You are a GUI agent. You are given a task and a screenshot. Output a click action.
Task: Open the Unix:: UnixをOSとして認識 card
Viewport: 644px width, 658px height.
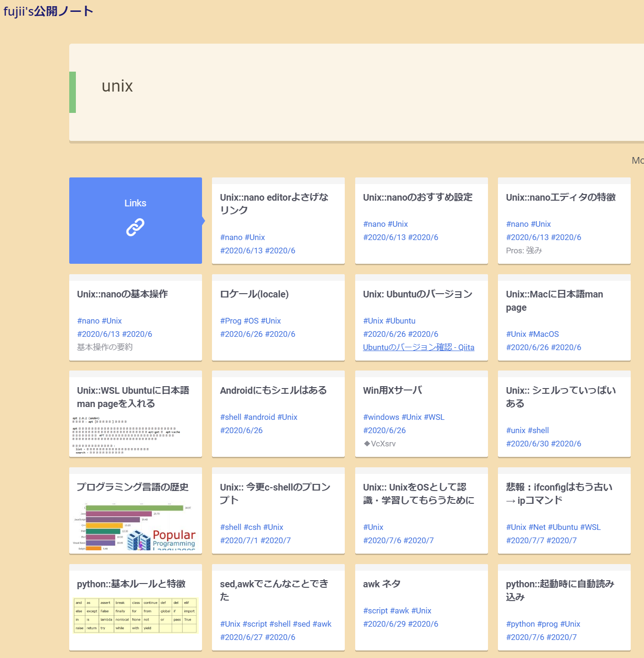point(422,510)
